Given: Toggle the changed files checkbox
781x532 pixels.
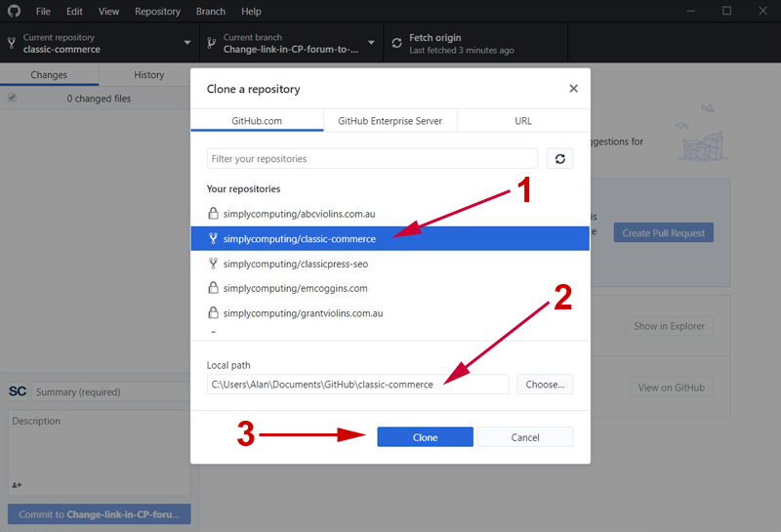Looking at the screenshot, I should pyautogui.click(x=13, y=98).
